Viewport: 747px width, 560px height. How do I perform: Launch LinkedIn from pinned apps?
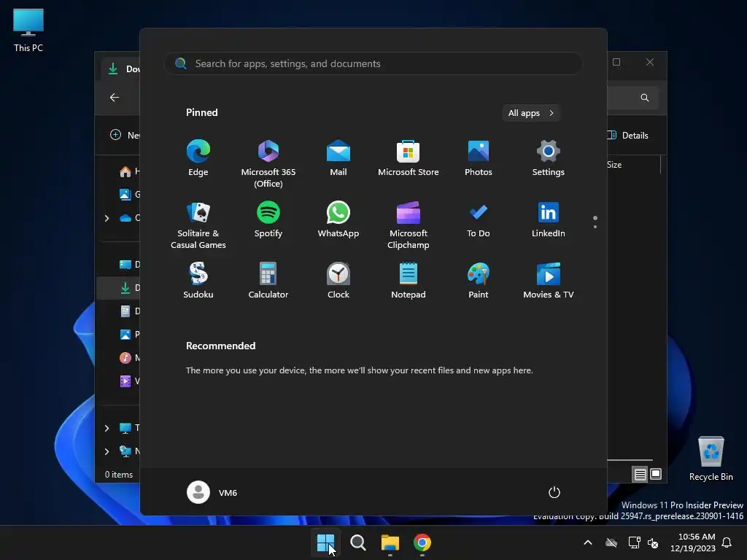549,219
